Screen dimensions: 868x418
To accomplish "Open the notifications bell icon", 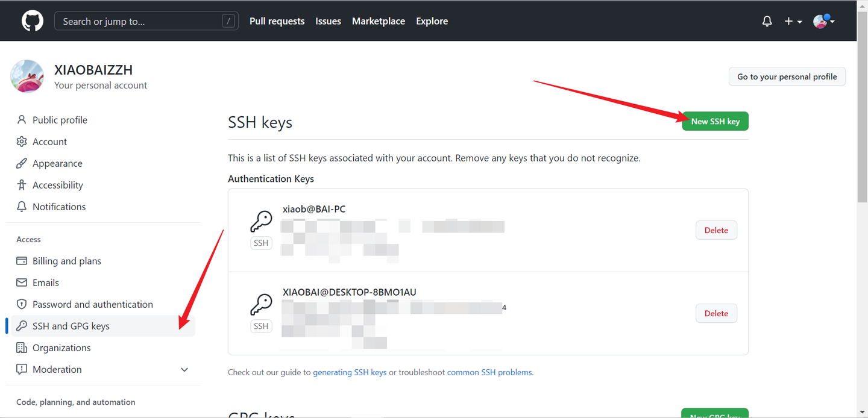I will (767, 21).
